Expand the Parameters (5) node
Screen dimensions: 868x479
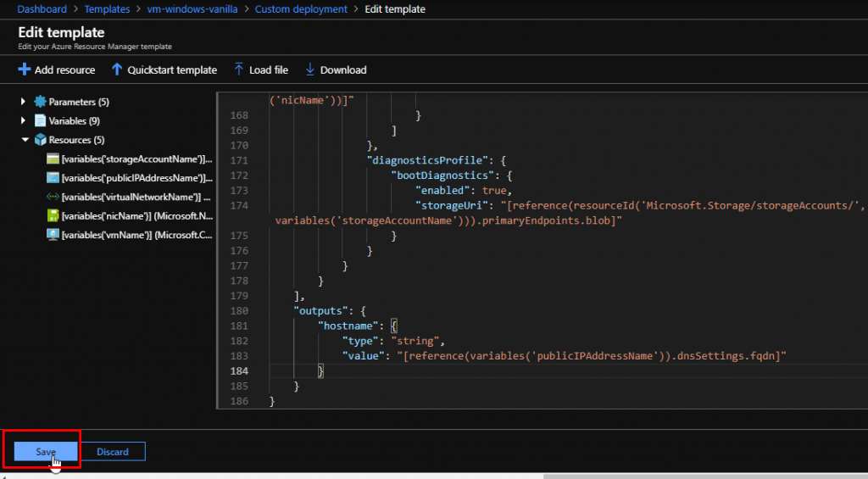(23, 102)
